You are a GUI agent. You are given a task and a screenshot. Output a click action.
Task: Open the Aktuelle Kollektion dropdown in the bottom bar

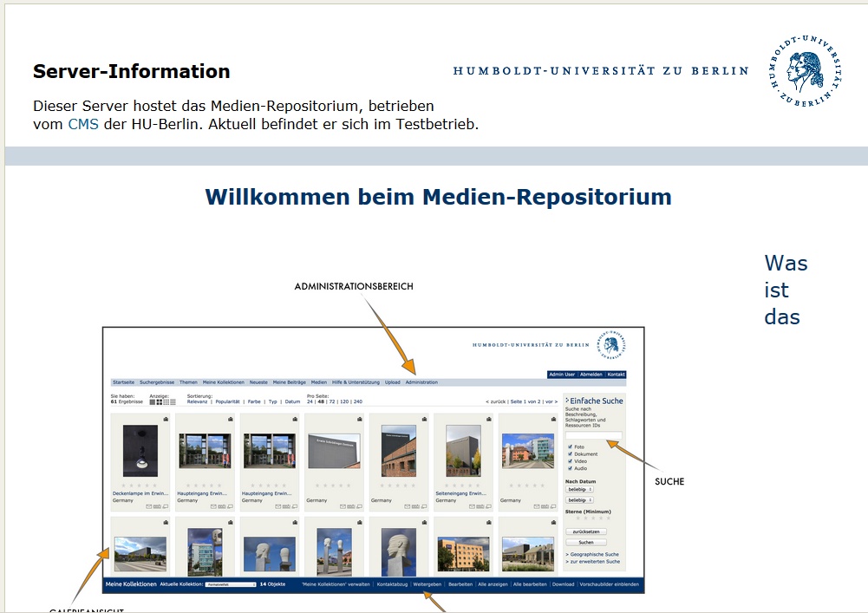231,584
